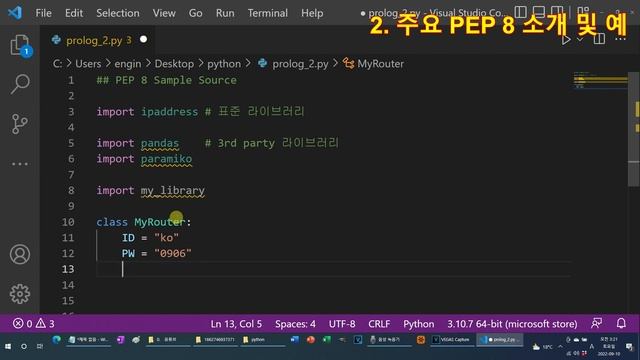Close the unsaved prolog_2.py tab dot

[143, 40]
